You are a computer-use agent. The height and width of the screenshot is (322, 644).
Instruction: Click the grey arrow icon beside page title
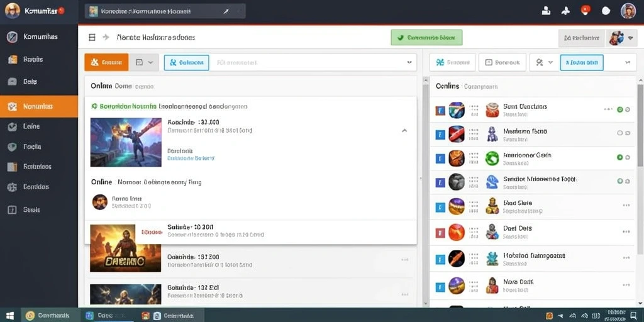pos(106,37)
